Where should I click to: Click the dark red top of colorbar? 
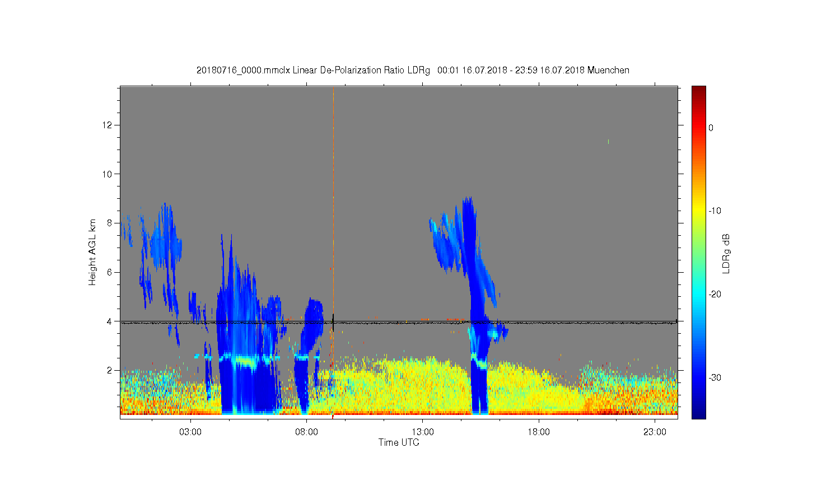699,91
